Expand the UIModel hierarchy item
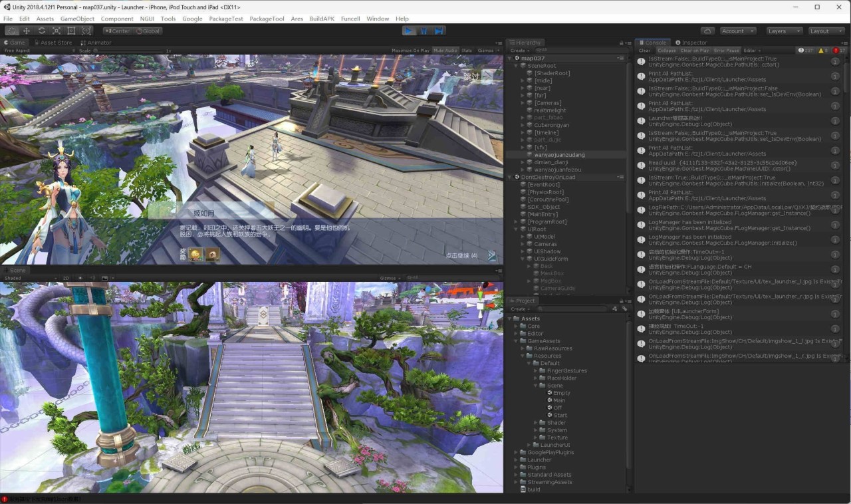The image size is (851, 504). click(523, 237)
